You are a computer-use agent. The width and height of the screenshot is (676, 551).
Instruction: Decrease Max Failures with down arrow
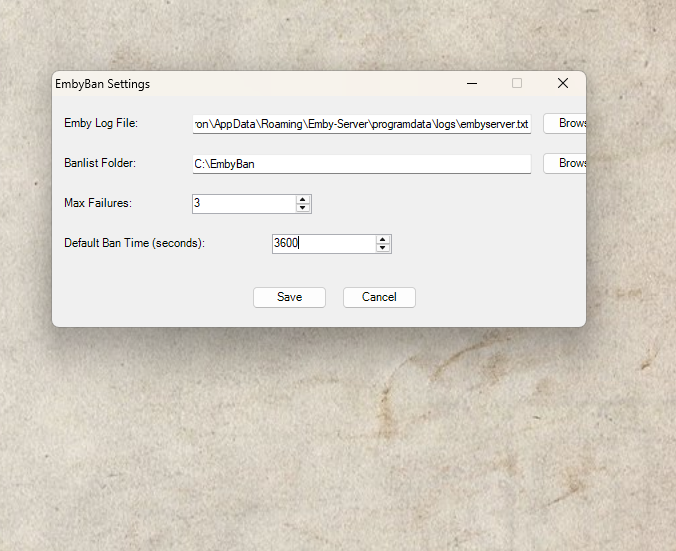tap(303, 208)
